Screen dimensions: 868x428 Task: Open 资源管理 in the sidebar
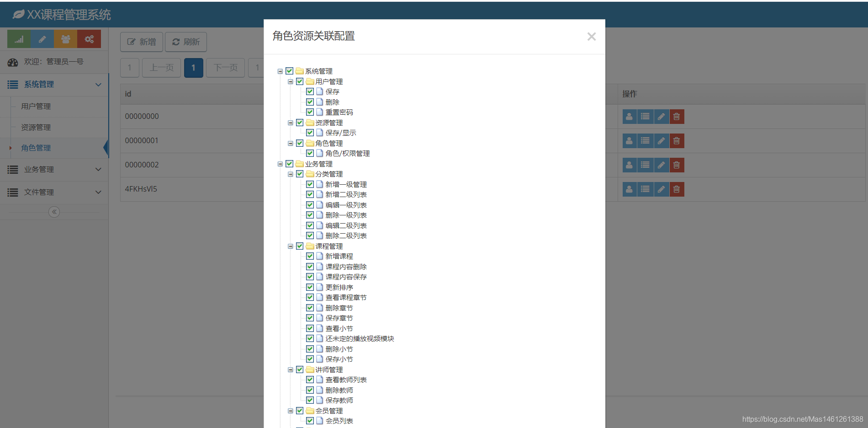click(36, 127)
